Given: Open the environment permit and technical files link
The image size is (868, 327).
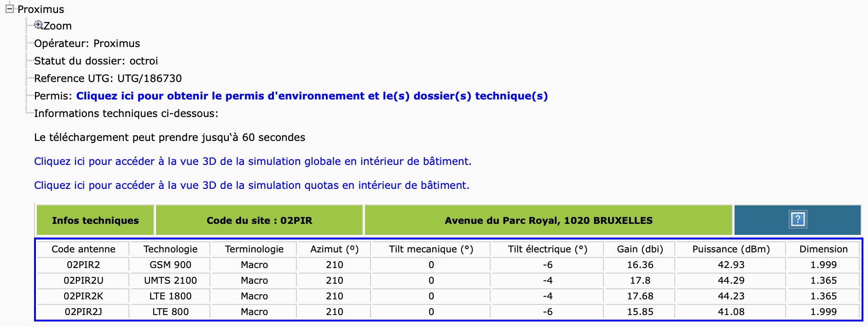Looking at the screenshot, I should pos(312,96).
